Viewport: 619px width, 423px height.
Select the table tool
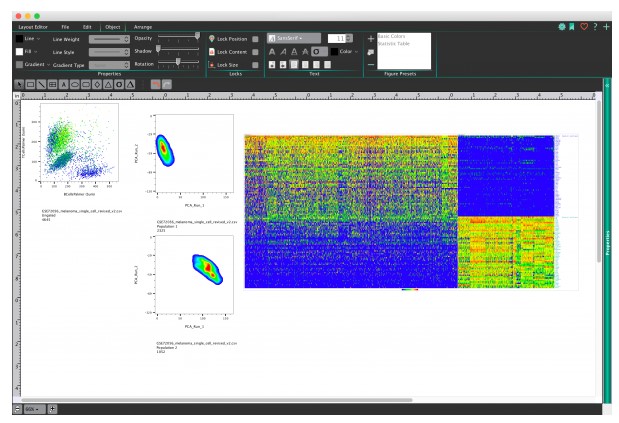coord(52,84)
